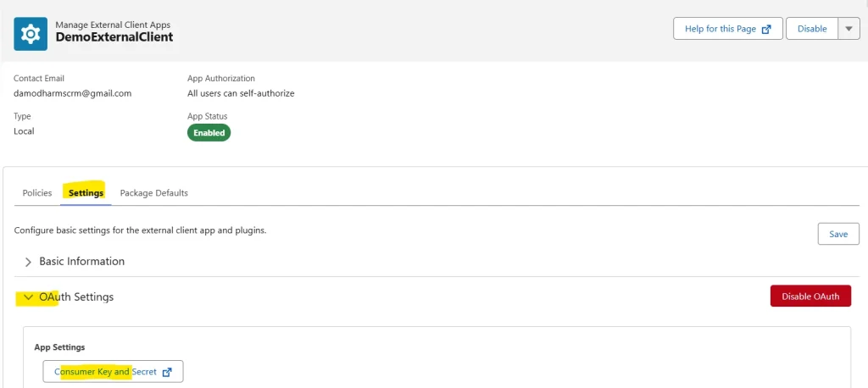Switch to the Policies tab
The height and width of the screenshot is (388, 868).
tap(37, 193)
